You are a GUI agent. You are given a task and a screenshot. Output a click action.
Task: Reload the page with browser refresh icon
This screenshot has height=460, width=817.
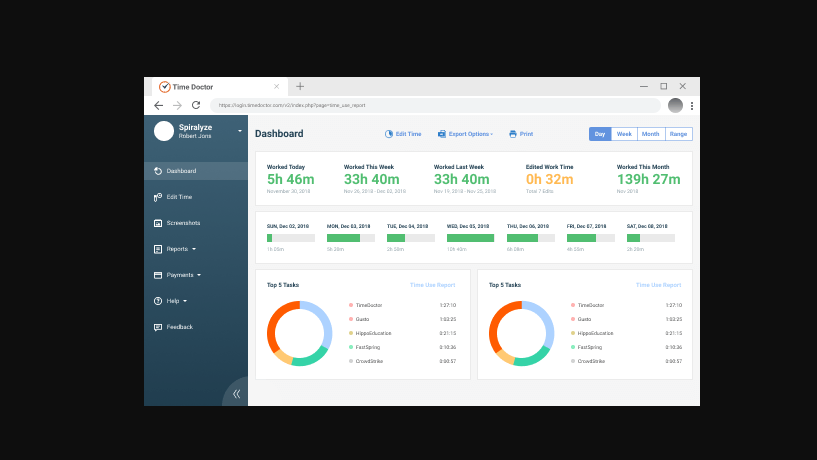[x=196, y=105]
